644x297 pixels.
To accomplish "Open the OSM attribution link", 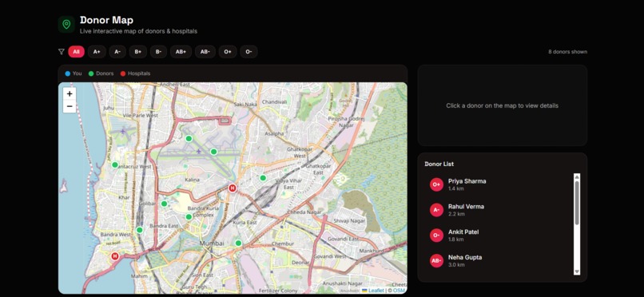I will pos(399,291).
